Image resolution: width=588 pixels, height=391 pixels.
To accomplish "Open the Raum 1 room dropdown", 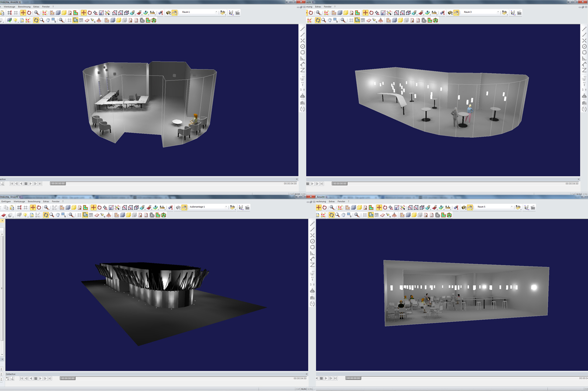I will tap(216, 12).
